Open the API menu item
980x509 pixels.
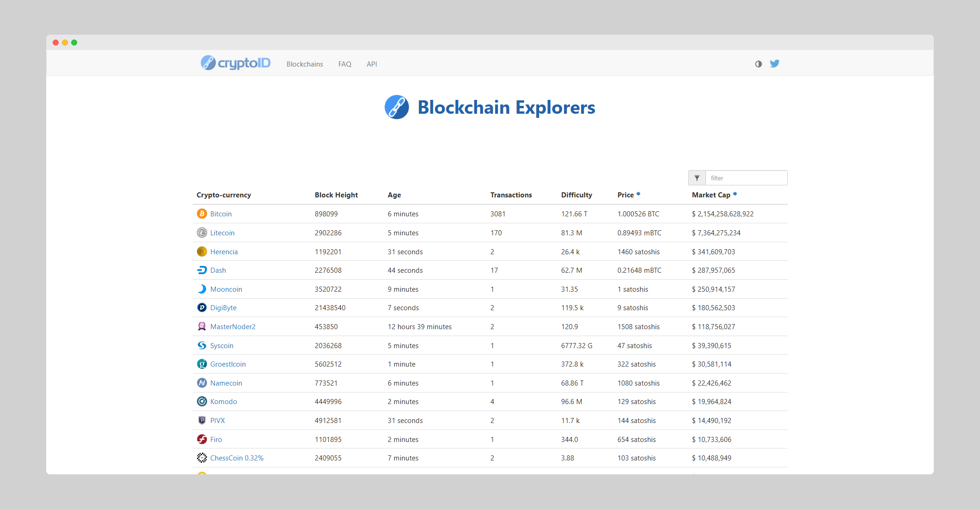372,64
